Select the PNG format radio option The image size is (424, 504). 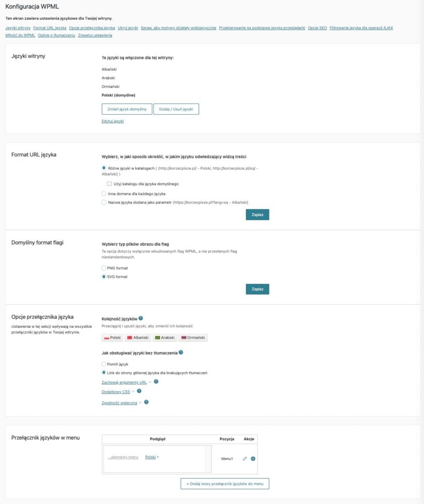click(104, 268)
